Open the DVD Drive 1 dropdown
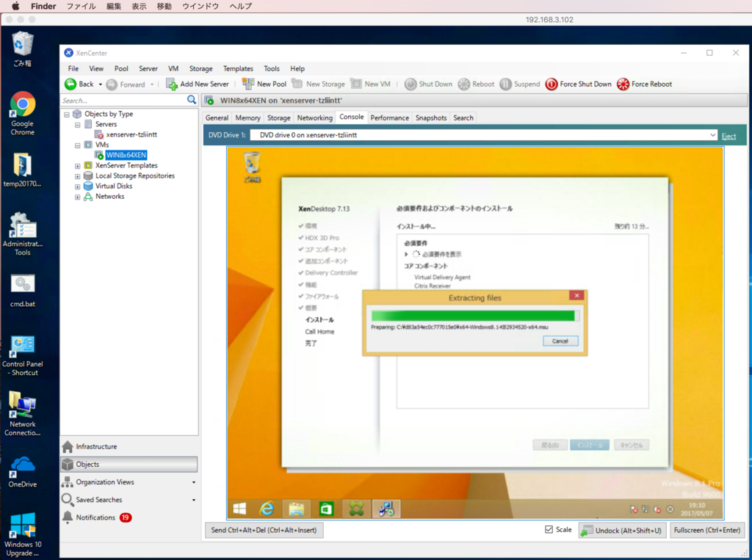The width and height of the screenshot is (752, 560). click(712, 135)
